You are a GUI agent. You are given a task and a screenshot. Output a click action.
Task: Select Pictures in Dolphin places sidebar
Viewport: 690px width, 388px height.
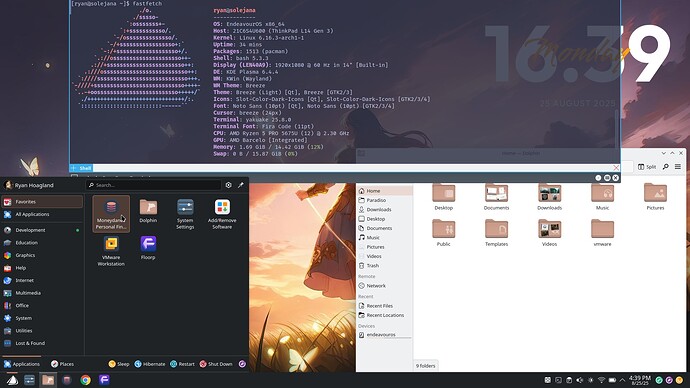point(385,247)
